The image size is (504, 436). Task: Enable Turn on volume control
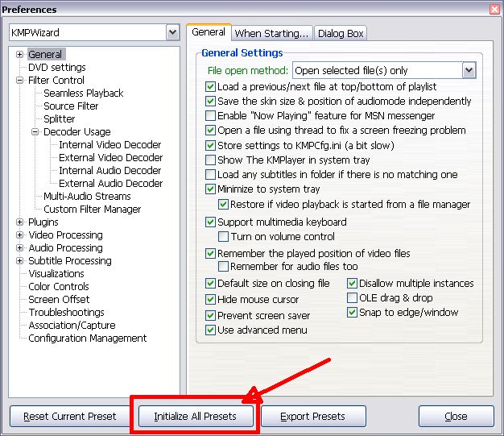click(223, 236)
